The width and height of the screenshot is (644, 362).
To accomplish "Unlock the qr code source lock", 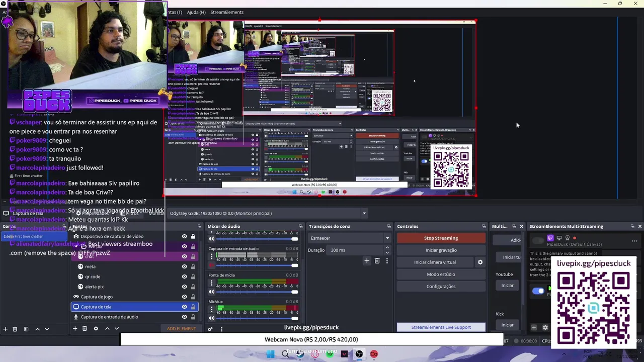I will click(x=193, y=277).
